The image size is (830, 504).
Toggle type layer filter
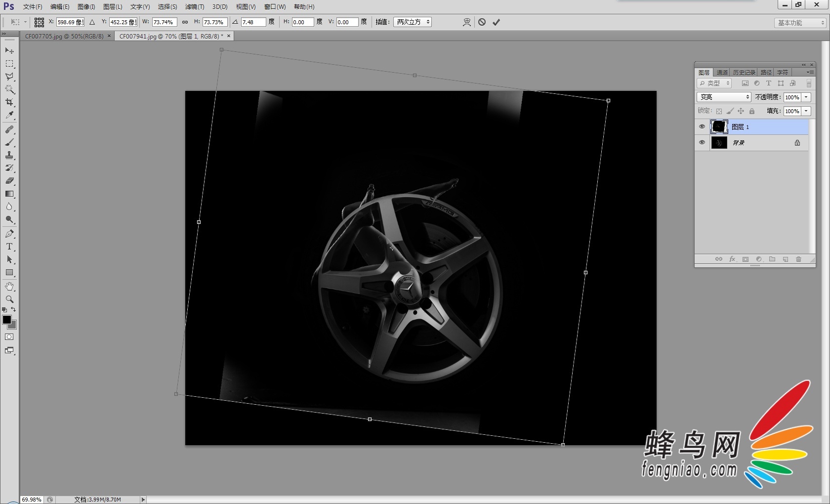click(769, 84)
